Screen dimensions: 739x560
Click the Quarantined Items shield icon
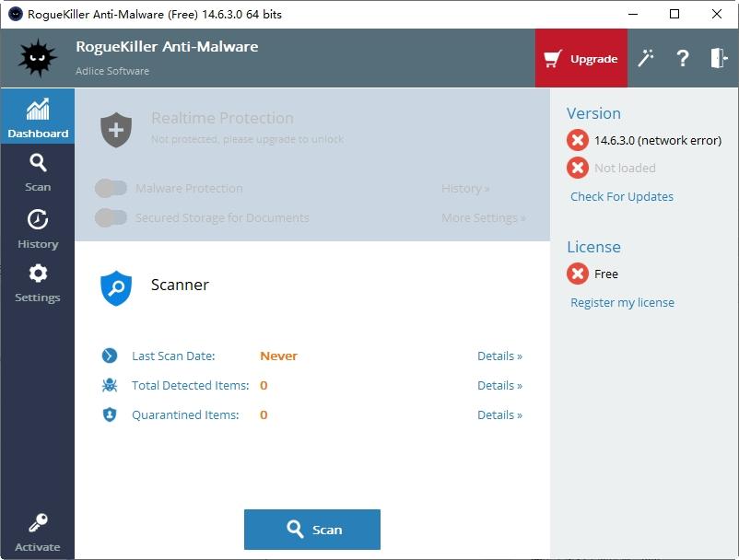tap(110, 414)
